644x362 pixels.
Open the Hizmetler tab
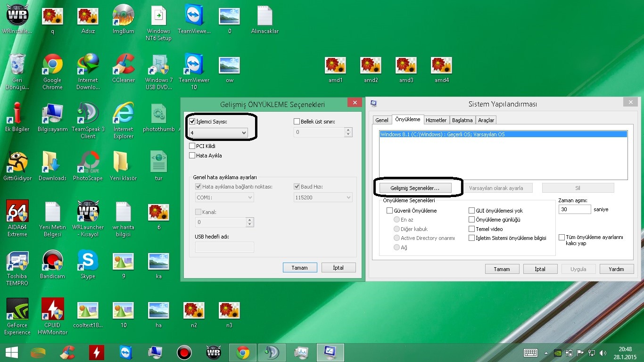[x=436, y=120]
